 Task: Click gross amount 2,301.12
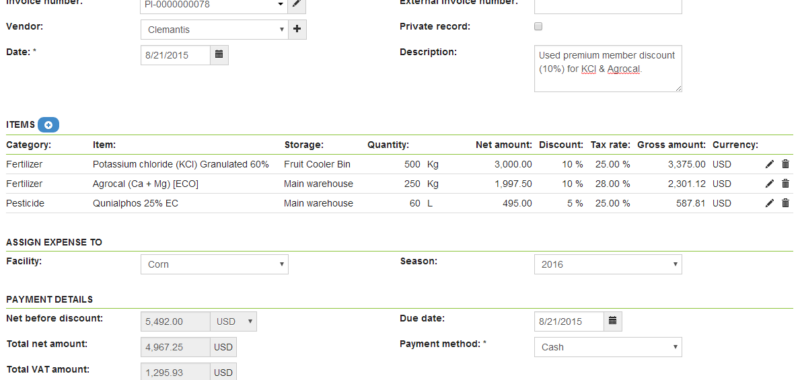(x=687, y=184)
